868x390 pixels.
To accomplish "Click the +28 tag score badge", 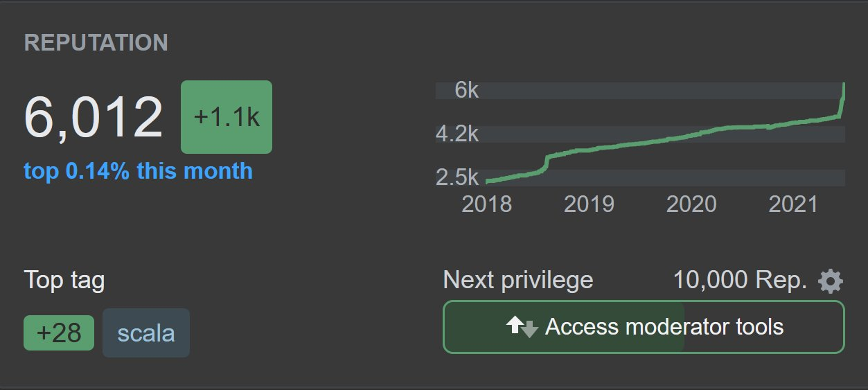I will point(59,333).
